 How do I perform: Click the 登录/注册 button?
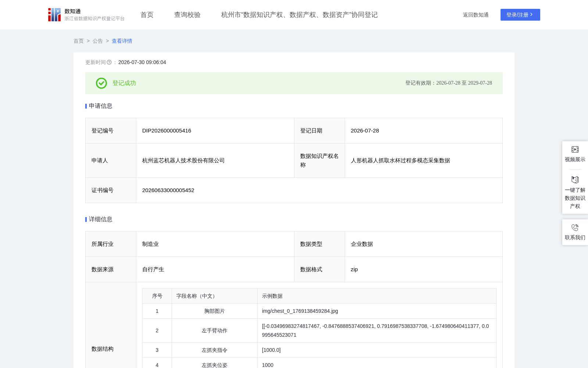pyautogui.click(x=520, y=15)
